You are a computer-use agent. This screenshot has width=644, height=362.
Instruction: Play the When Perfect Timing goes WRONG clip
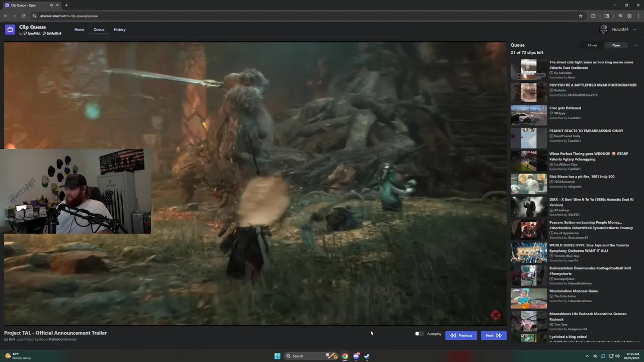pyautogui.click(x=574, y=161)
